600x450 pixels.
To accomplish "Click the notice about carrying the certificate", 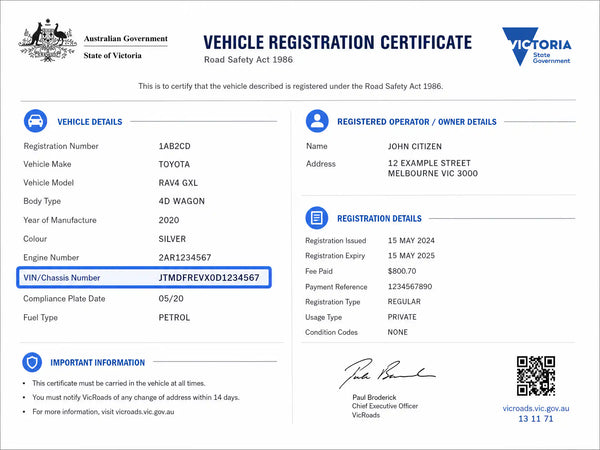I will coord(119,383).
